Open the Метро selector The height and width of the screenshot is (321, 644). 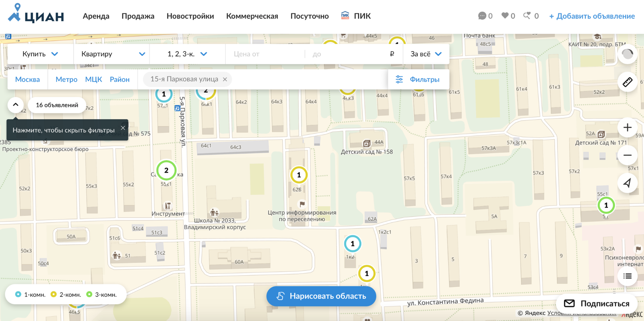(66, 79)
